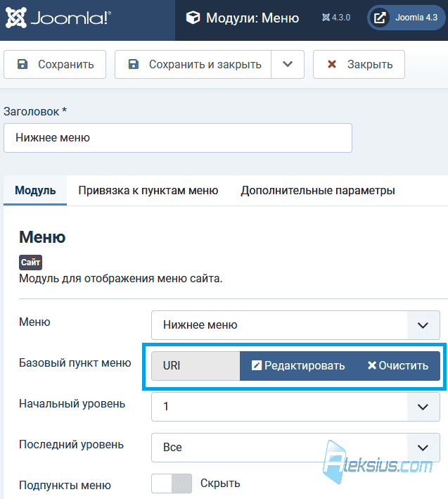Click the Редактировать button
This screenshot has width=448, height=499.
click(298, 366)
